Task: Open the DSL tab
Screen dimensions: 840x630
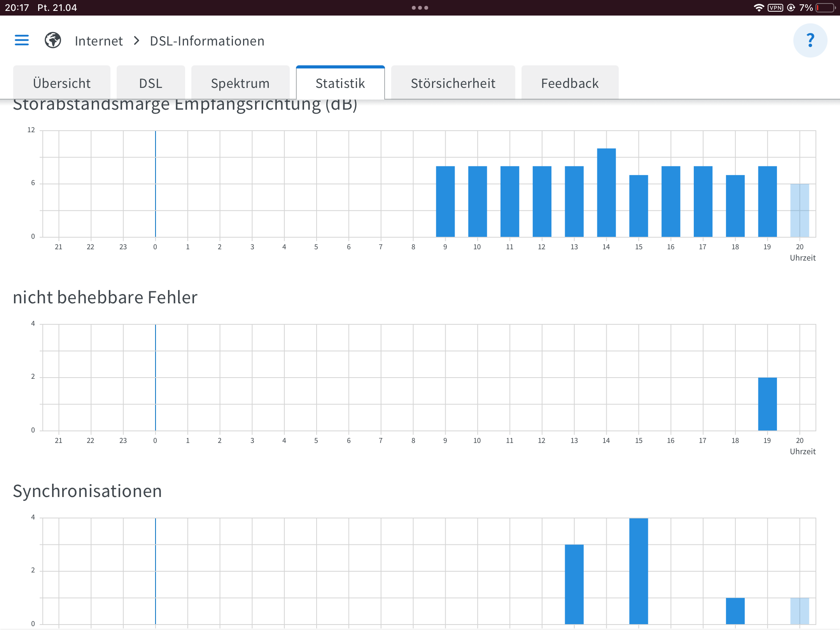Action: [150, 83]
